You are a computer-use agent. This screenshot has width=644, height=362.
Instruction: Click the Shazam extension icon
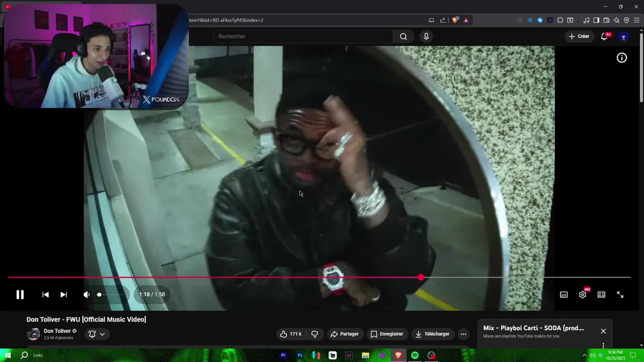click(x=540, y=20)
